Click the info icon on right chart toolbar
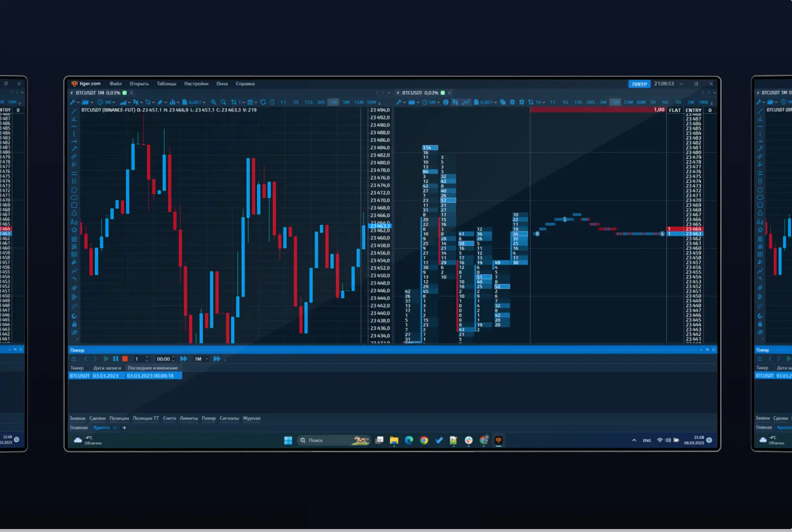Image resolution: width=792 pixels, height=532 pixels. 446,102
